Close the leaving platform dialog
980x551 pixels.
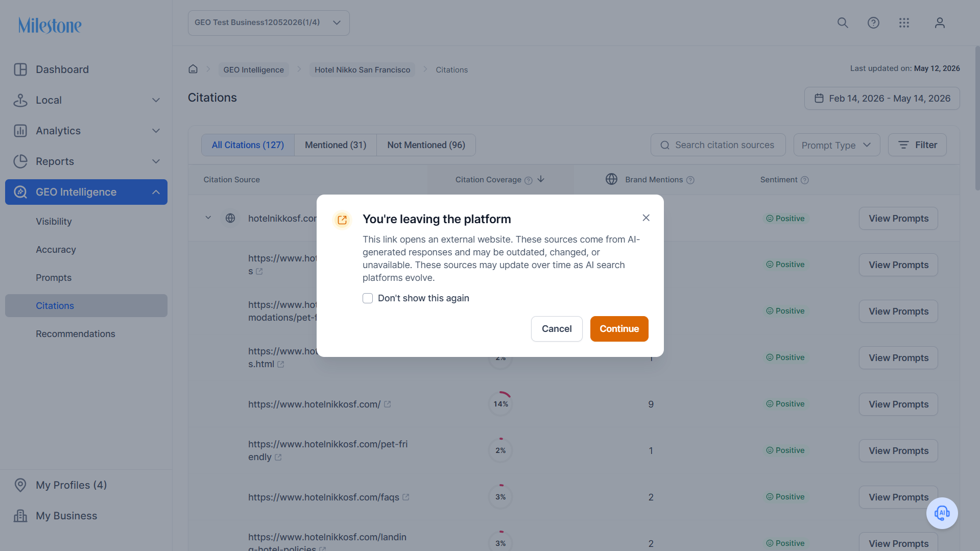646,218
